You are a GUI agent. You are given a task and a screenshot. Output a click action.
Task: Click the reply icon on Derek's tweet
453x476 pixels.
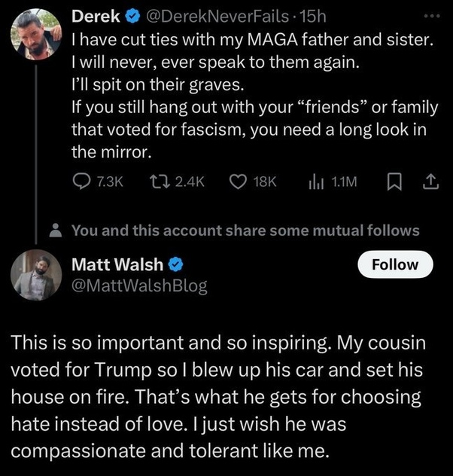[x=81, y=182]
